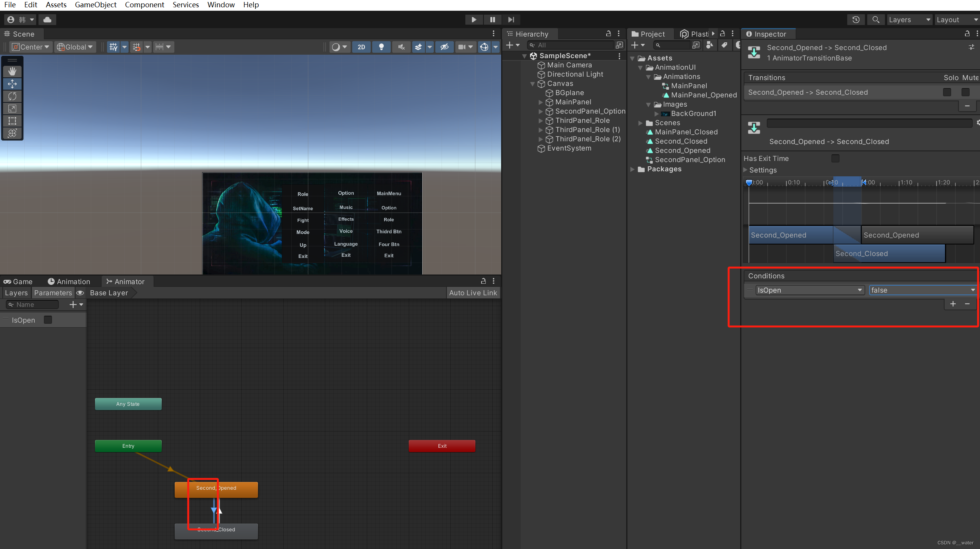Select the Second_Opened animation asset
The image size is (980, 549).
click(x=679, y=151)
